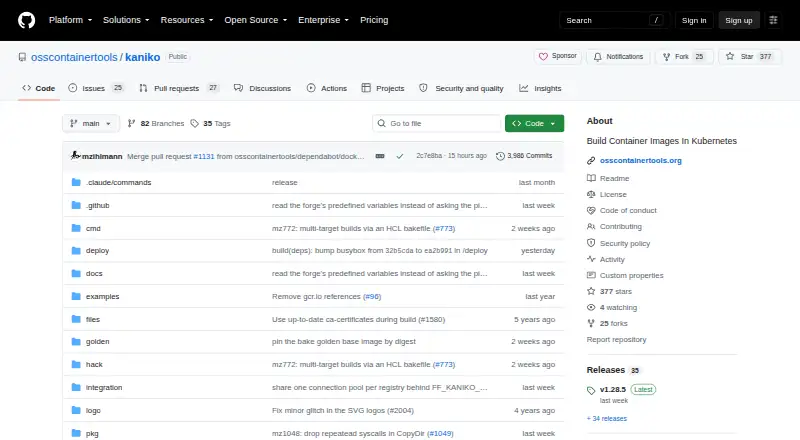Open Security policy in About sidebar
800x440 pixels.
pos(618,243)
